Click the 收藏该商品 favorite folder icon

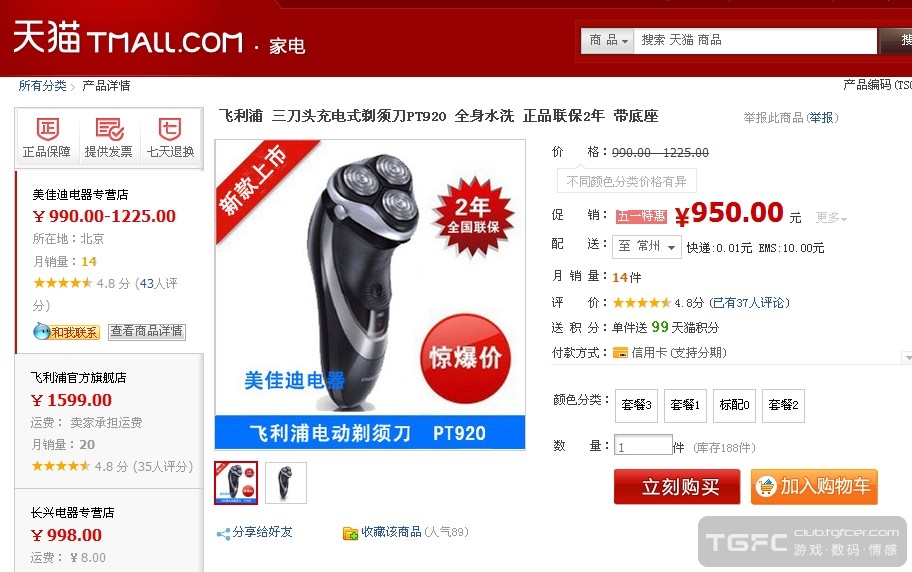(x=350, y=532)
